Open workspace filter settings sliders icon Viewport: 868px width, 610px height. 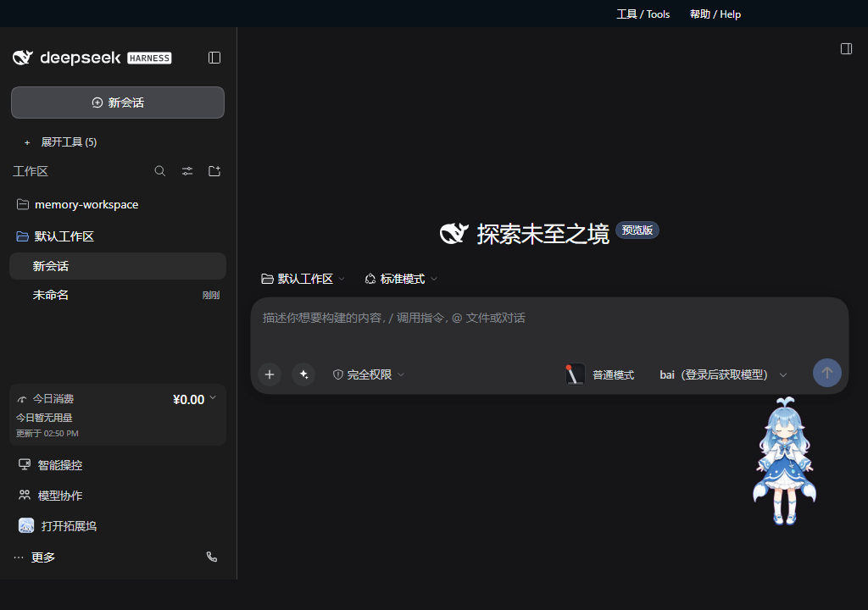187,171
